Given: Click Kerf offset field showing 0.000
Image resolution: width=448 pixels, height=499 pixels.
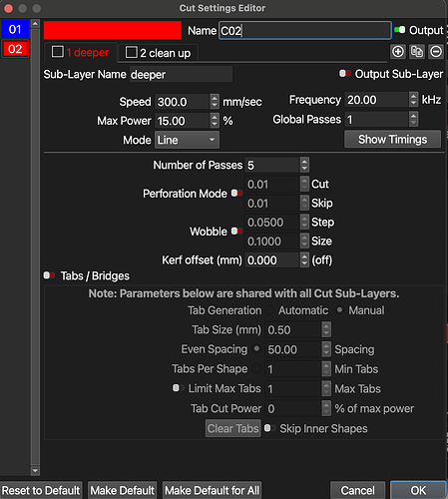Looking at the screenshot, I should (x=272, y=259).
